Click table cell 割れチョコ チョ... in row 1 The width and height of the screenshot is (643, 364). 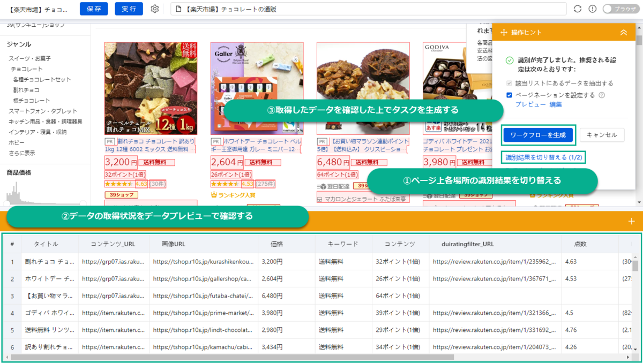point(49,262)
